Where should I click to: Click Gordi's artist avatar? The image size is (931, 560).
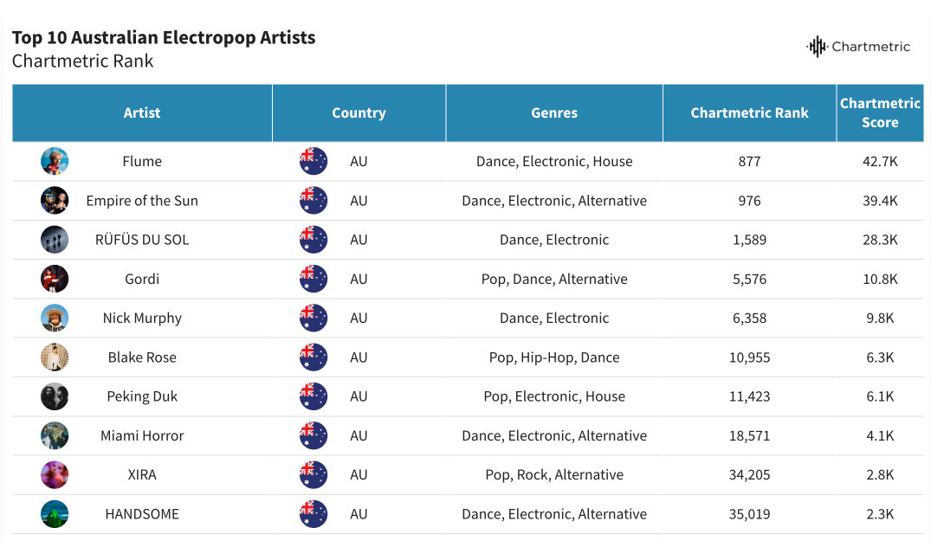[55, 279]
